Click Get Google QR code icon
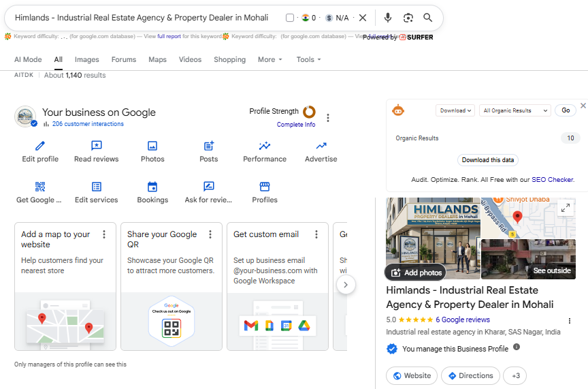The image size is (588, 389). [x=40, y=187]
